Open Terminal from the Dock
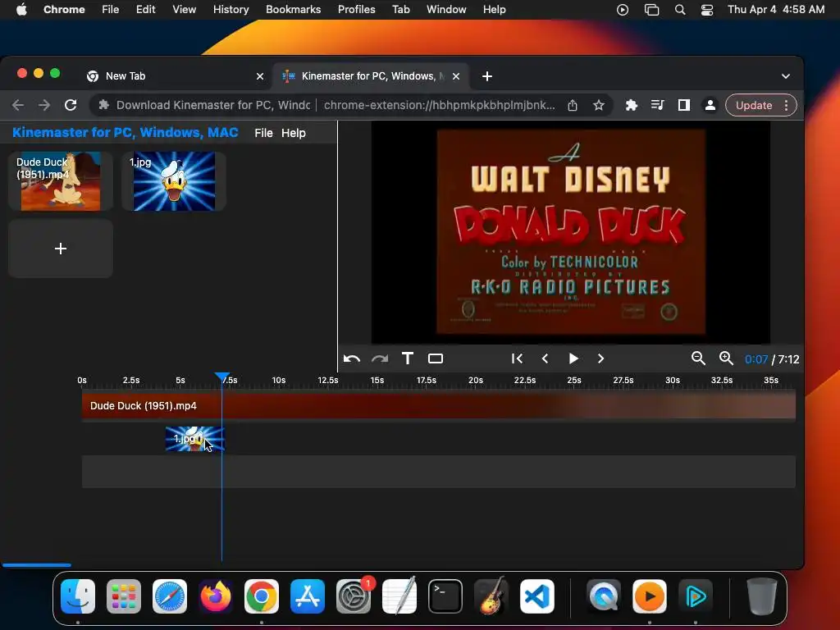The width and height of the screenshot is (840, 630). tap(445, 596)
